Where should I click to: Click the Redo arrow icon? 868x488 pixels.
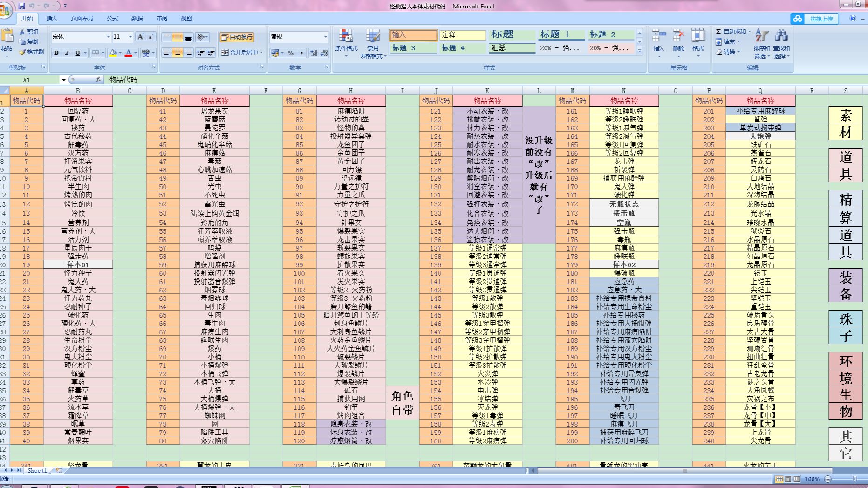[x=47, y=6]
